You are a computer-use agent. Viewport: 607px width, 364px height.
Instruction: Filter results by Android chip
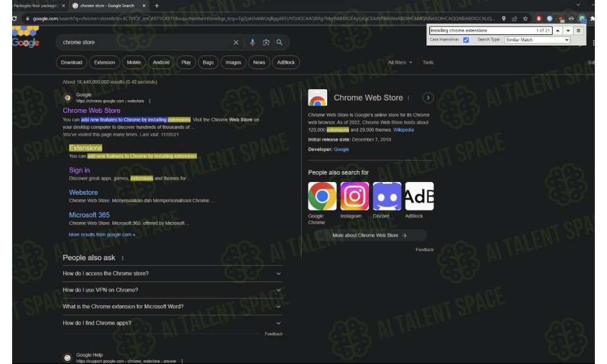tap(161, 62)
